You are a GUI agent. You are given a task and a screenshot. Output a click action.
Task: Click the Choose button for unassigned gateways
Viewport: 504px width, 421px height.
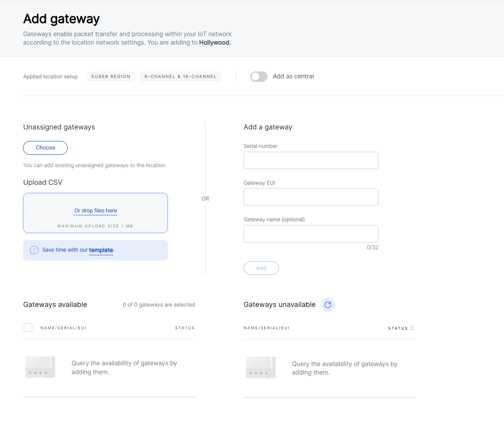click(x=45, y=148)
